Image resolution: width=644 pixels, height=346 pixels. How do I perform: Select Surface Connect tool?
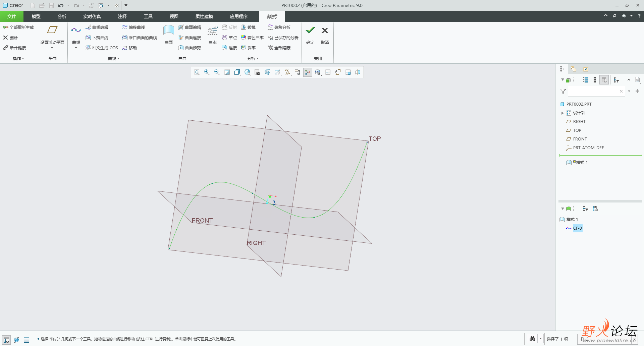[190, 38]
